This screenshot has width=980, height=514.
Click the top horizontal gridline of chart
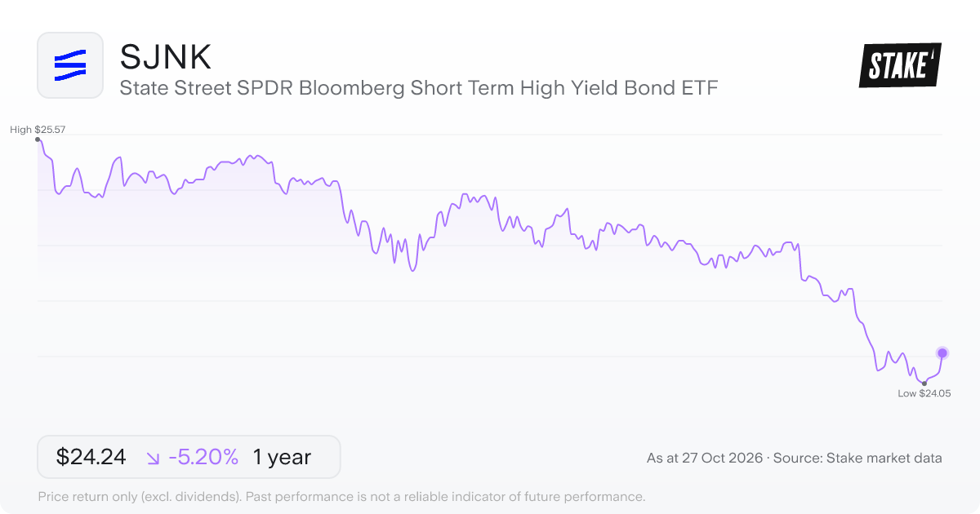point(490,135)
